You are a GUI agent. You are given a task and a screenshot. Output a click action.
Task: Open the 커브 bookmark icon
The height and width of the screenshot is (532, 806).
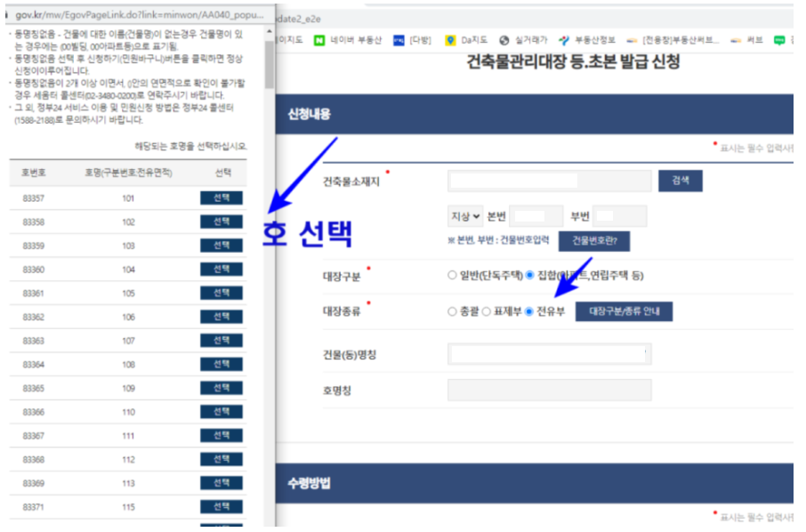click(734, 39)
